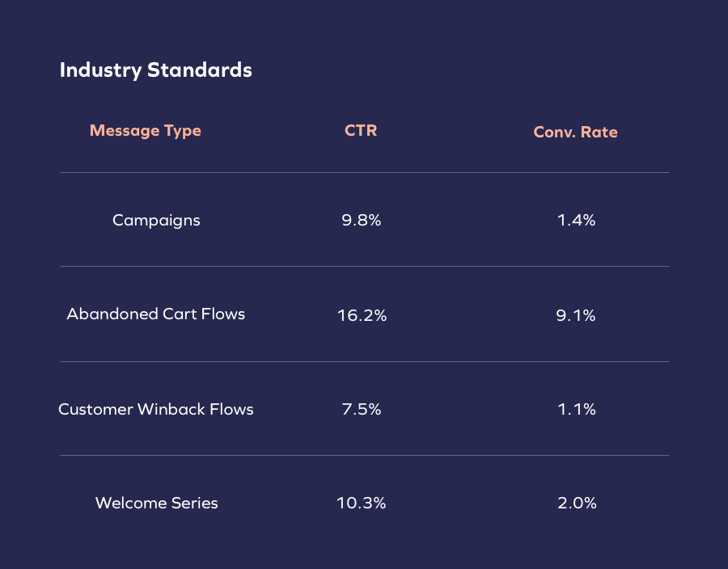
Task: Select the 2.0% conversion rate cell
Action: 576,504
